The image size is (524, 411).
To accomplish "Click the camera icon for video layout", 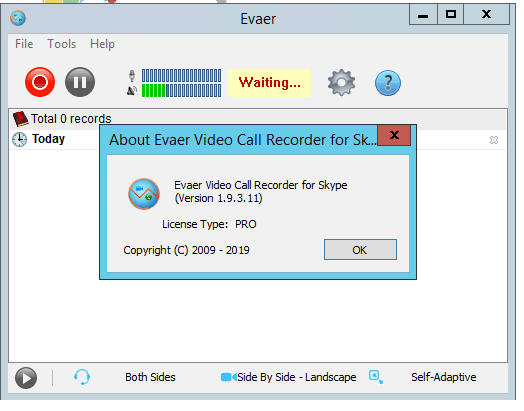I will click(229, 377).
